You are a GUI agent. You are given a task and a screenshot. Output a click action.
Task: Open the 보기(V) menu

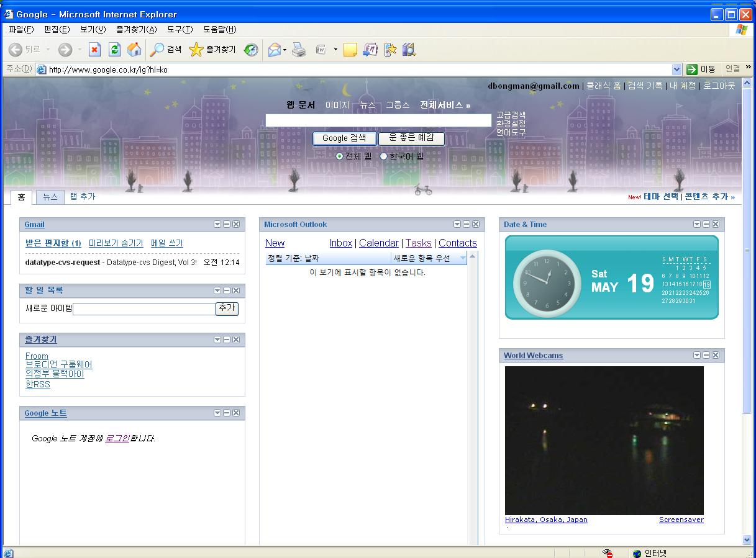click(x=93, y=29)
